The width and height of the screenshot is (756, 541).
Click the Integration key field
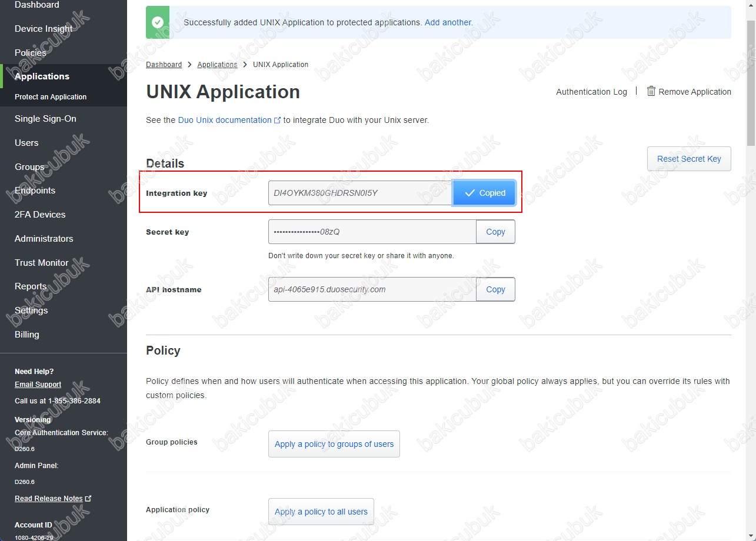click(361, 193)
